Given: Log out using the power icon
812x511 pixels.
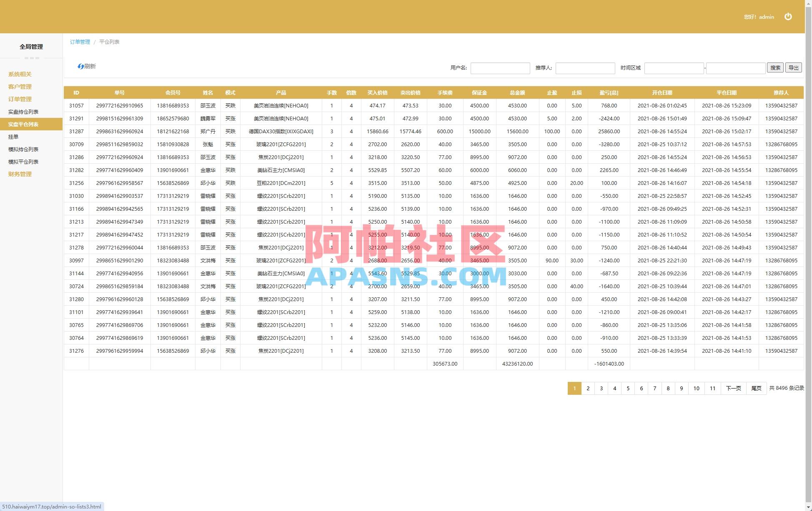Looking at the screenshot, I should point(788,17).
